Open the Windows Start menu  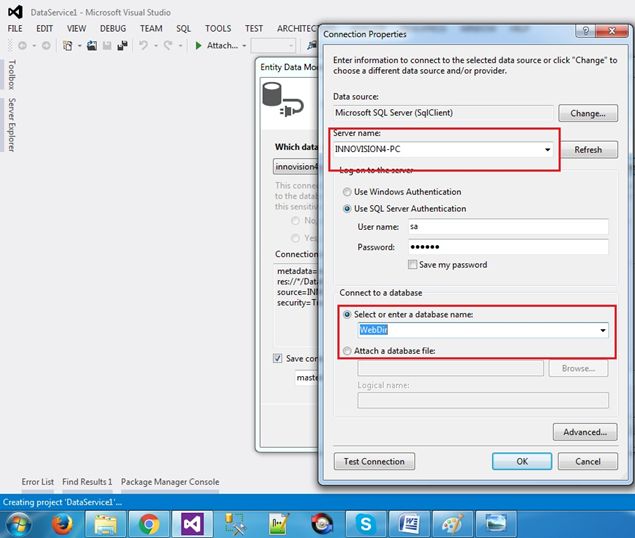pyautogui.click(x=17, y=524)
